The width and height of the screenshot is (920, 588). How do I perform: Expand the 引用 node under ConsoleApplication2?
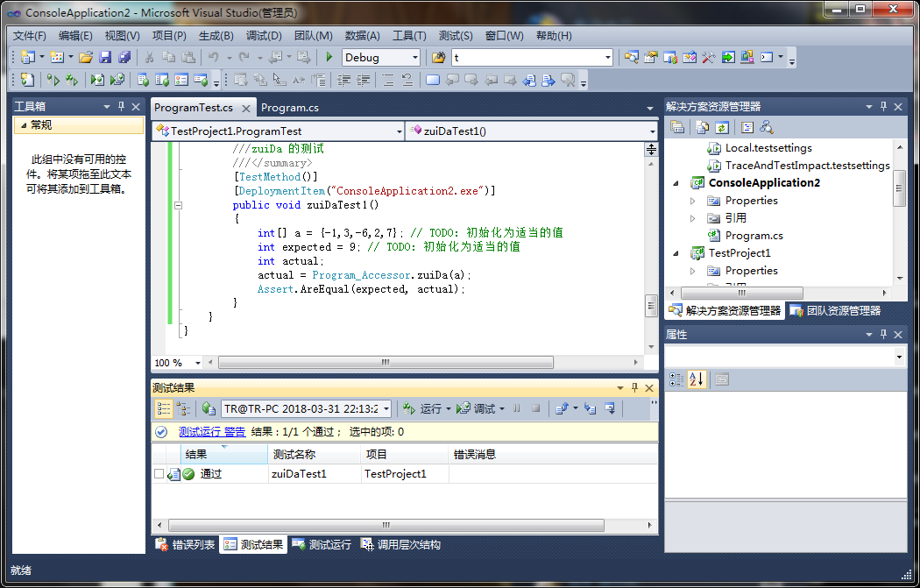tap(692, 218)
